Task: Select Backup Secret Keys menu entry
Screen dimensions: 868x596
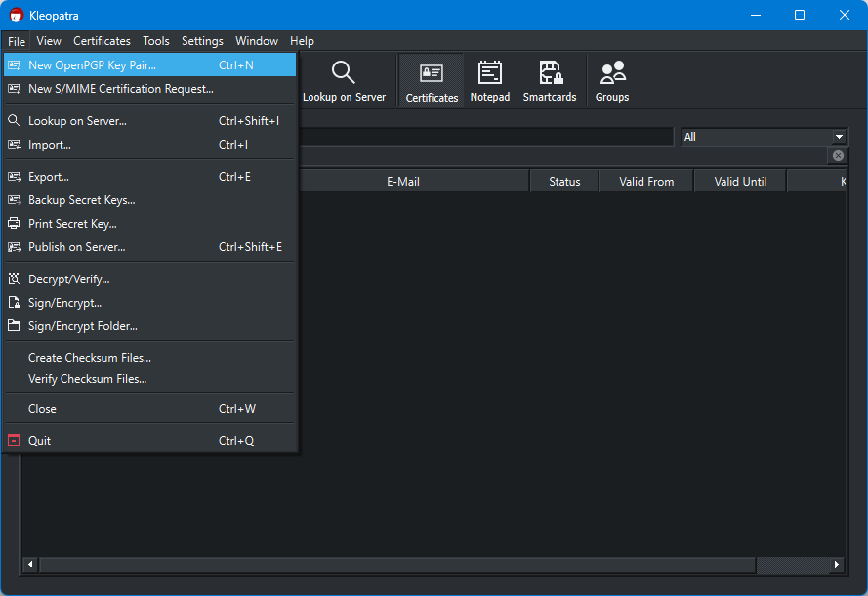Action: coord(81,200)
